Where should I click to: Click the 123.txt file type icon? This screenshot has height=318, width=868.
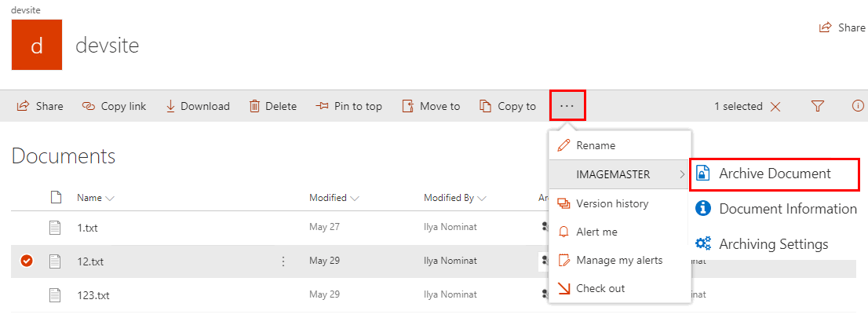pos(55,294)
